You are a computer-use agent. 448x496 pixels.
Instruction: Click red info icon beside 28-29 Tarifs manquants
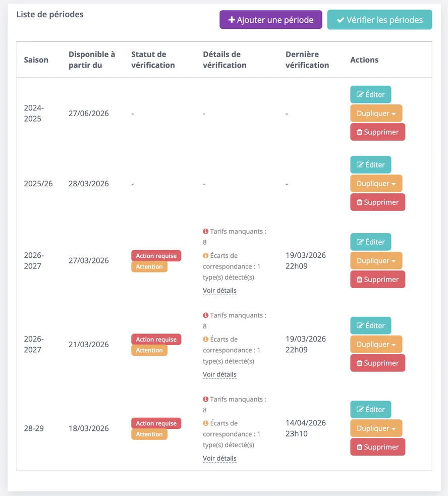point(206,399)
